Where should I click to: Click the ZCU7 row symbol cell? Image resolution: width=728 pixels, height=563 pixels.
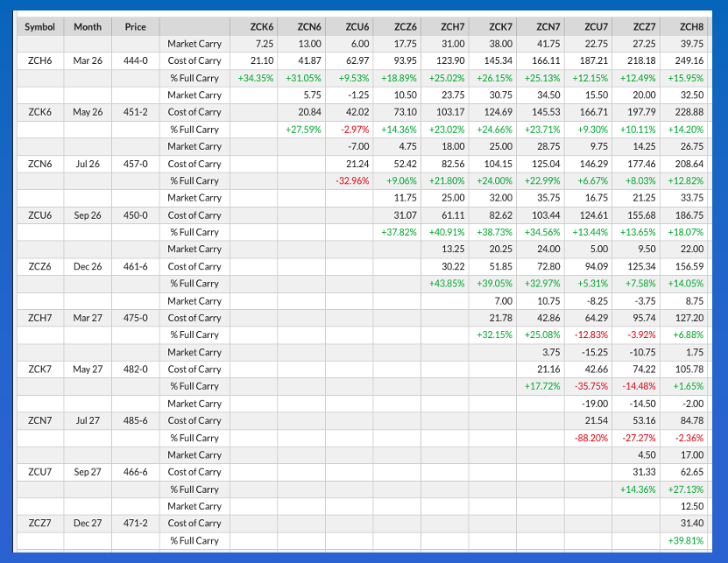(40, 472)
